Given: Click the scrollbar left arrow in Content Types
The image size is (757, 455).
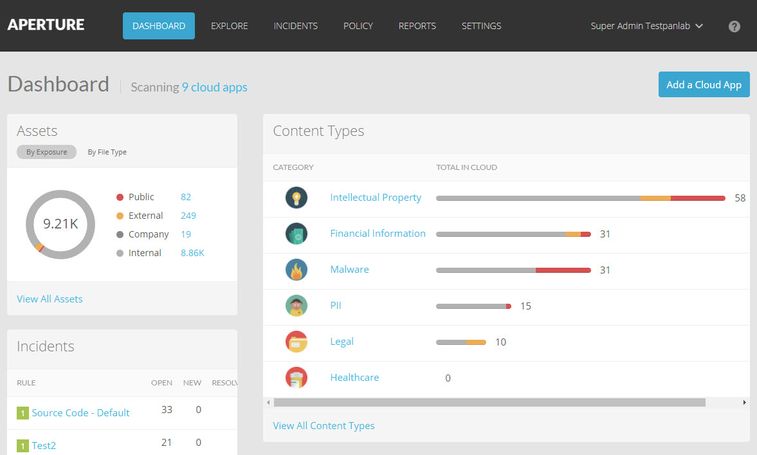Looking at the screenshot, I should pos(268,402).
